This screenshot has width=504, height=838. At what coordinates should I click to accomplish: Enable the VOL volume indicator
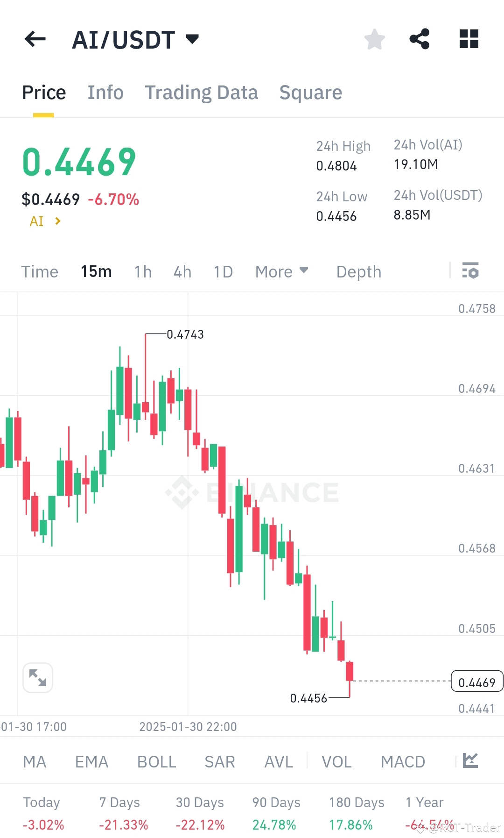click(336, 761)
